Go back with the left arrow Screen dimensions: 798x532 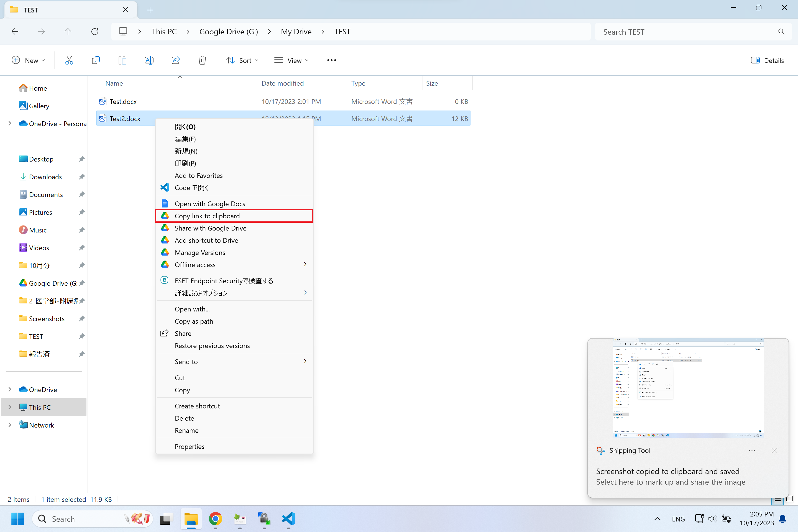tap(15, 32)
